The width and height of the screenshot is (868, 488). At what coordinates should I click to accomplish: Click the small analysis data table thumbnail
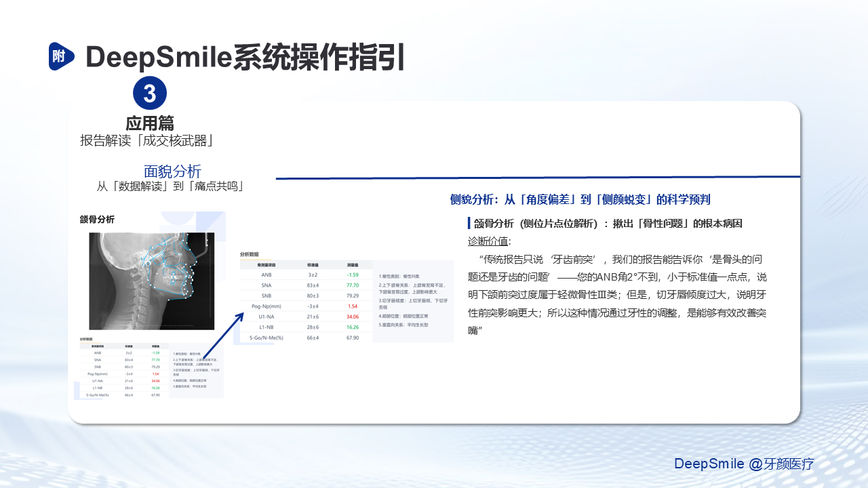(151, 367)
